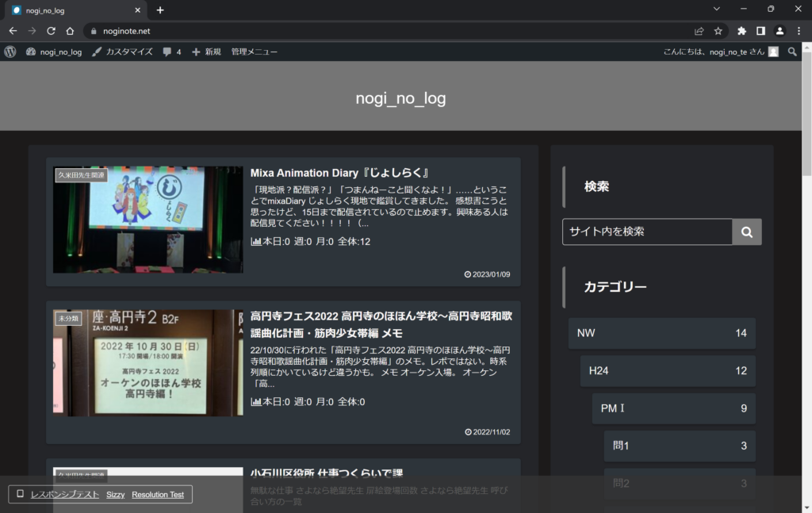Click the search magnifier button in sidebar
This screenshot has width=812, height=513.
(746, 232)
